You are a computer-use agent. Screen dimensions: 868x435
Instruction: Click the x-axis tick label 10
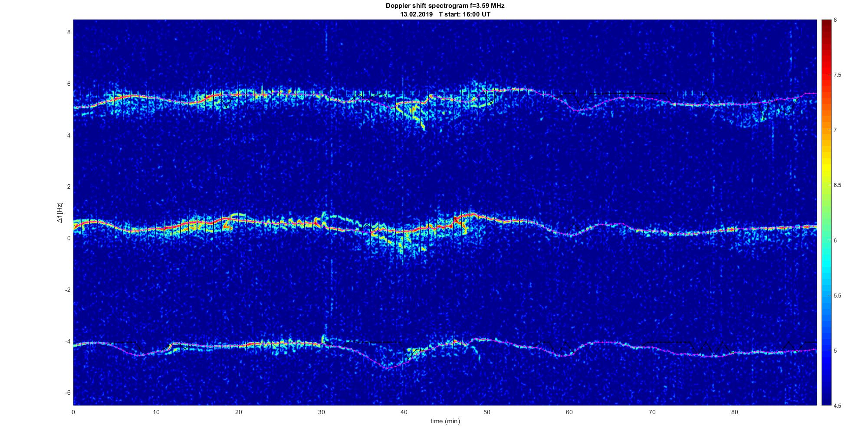coord(156,412)
